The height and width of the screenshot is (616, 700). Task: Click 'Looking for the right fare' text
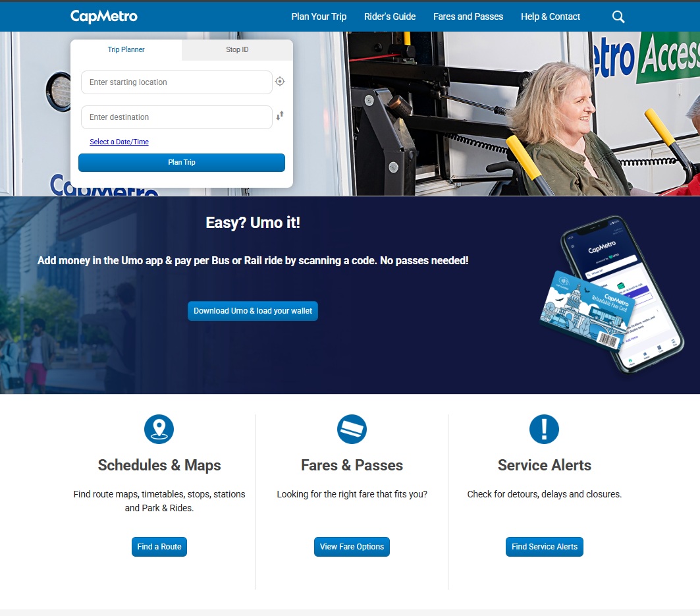pyautogui.click(x=352, y=494)
